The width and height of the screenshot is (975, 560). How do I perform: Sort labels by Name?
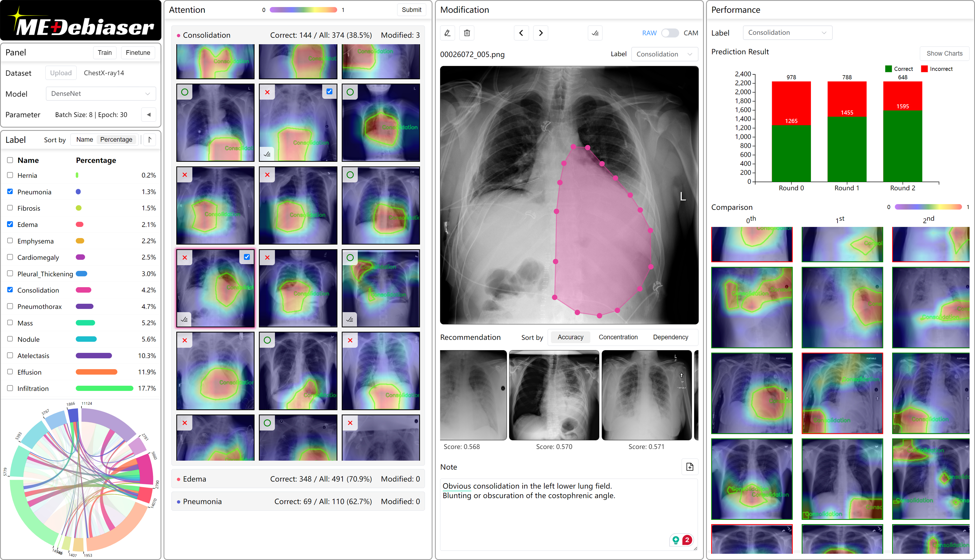pyautogui.click(x=84, y=140)
